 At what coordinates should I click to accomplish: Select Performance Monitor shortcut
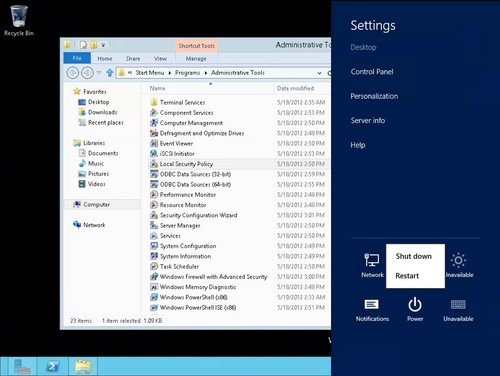point(183,195)
